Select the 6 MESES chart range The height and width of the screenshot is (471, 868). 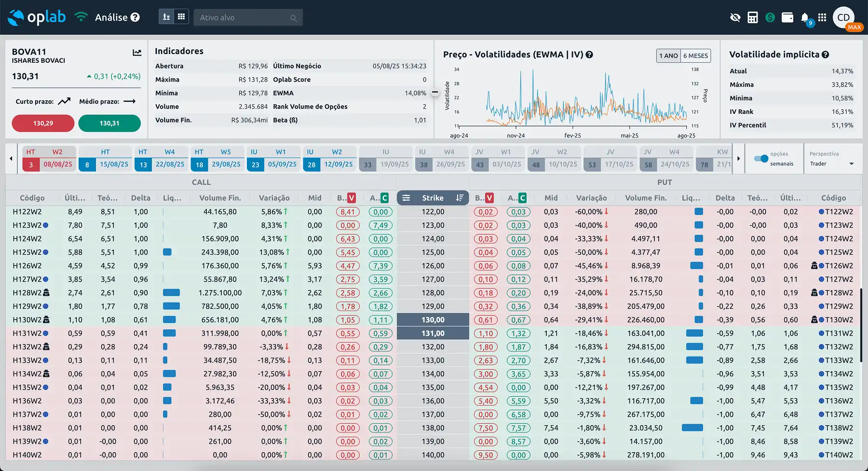tap(696, 55)
